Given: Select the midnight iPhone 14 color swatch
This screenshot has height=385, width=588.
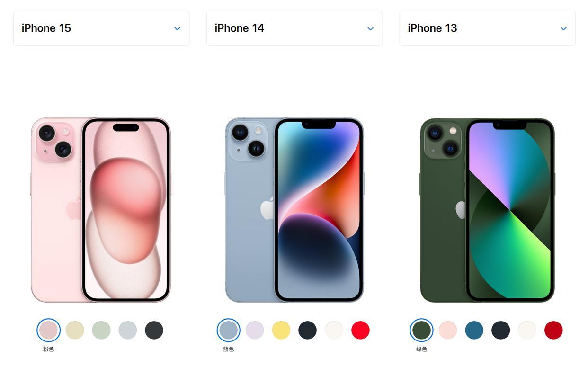Looking at the screenshot, I should pos(308,330).
